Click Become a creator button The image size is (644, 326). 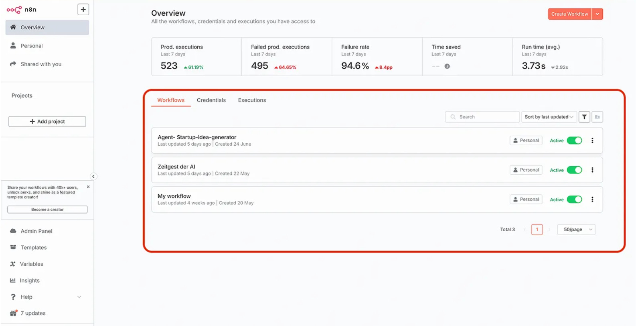click(x=47, y=210)
